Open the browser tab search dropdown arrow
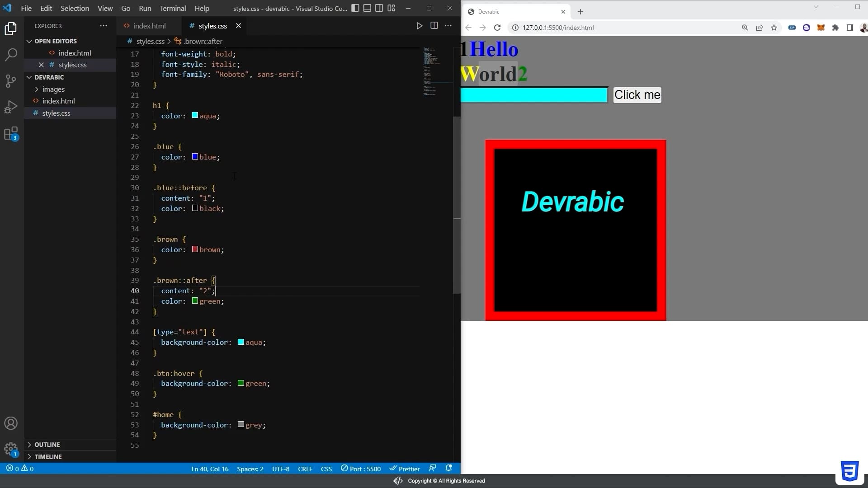The width and height of the screenshot is (868, 488). [x=816, y=7]
